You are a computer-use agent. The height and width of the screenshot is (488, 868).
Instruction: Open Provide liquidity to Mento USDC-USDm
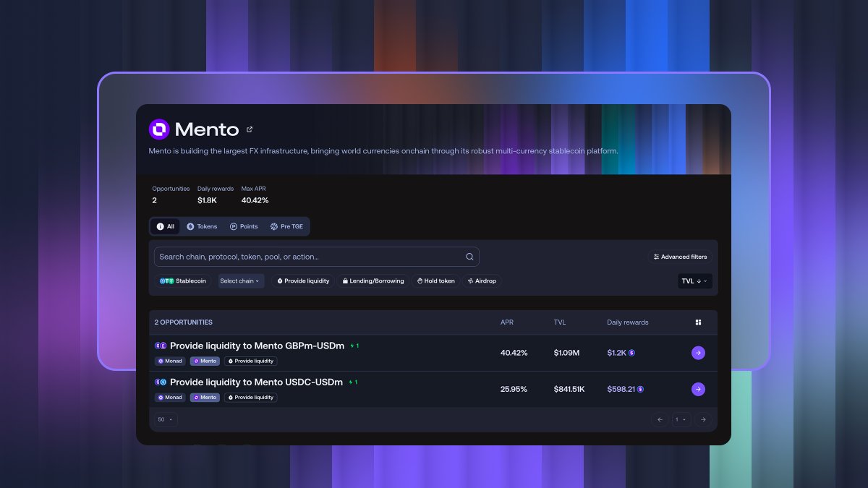[256, 382]
